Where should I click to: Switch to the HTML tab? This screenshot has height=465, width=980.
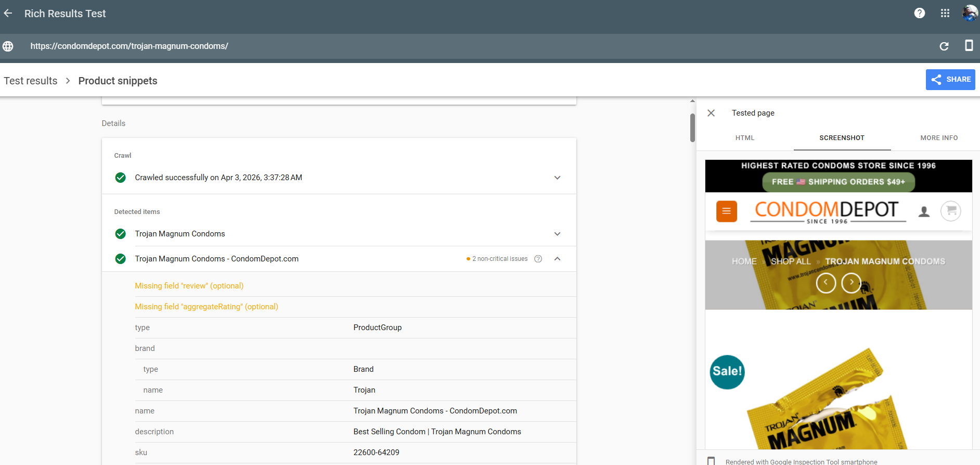tap(745, 138)
